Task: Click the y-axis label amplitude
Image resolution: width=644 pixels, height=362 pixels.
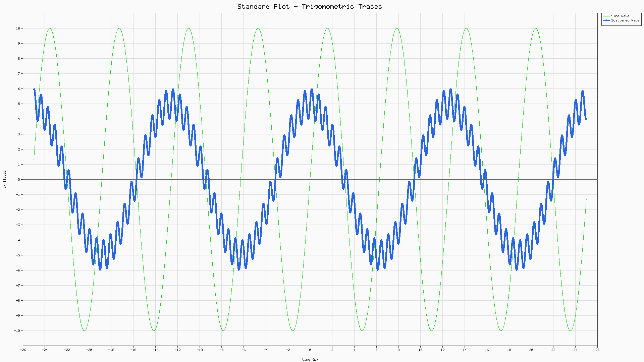Action: (5, 179)
